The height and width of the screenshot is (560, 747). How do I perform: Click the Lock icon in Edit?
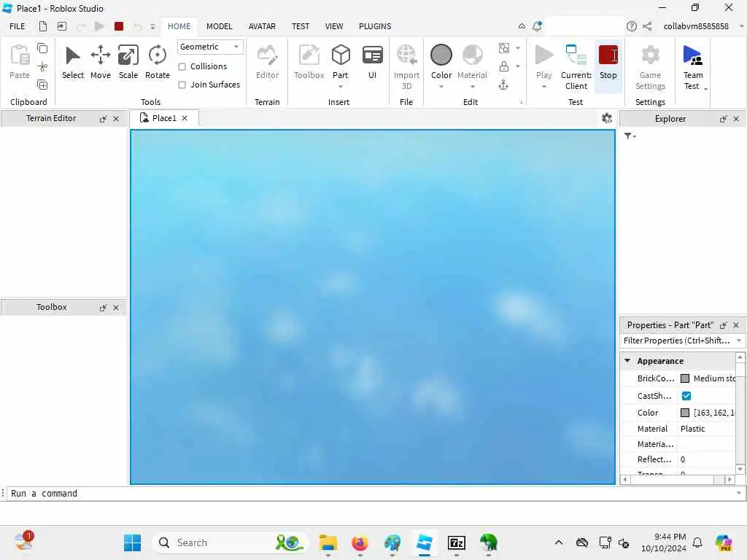pos(503,66)
